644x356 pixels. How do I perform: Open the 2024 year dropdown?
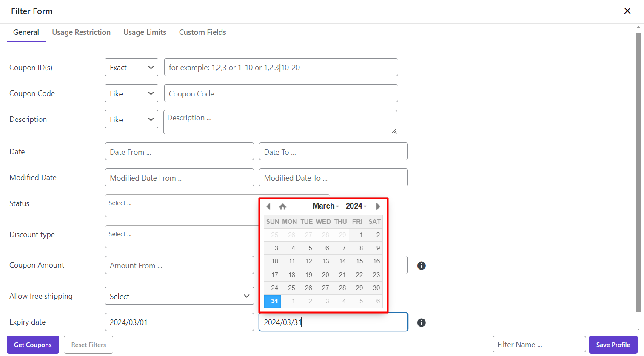pos(356,206)
